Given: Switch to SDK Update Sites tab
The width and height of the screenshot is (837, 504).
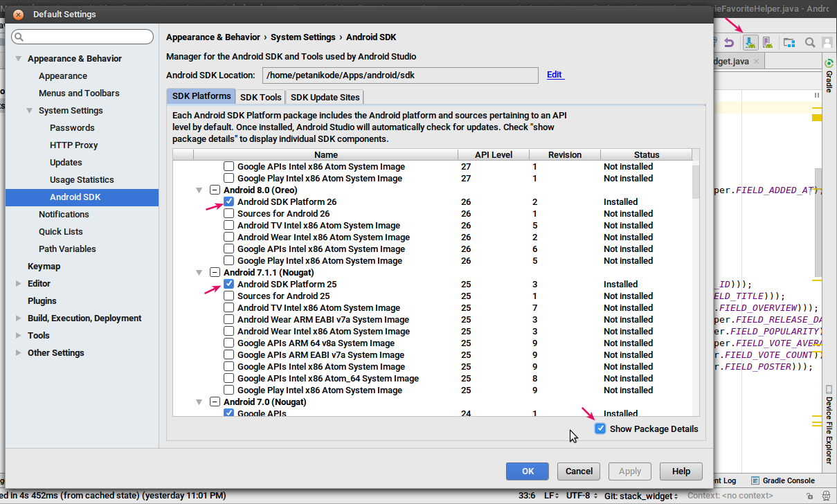Looking at the screenshot, I should pos(325,98).
